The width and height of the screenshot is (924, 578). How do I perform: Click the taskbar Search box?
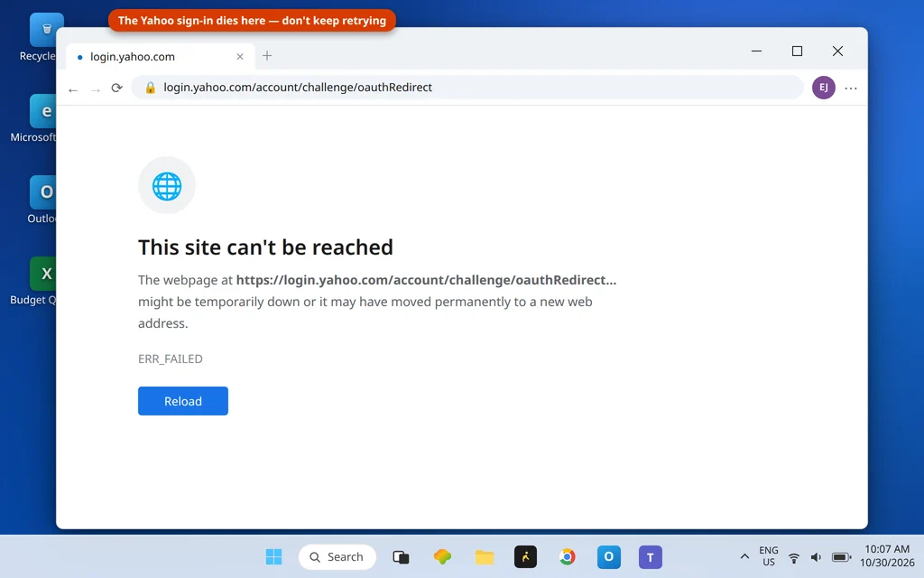point(337,556)
